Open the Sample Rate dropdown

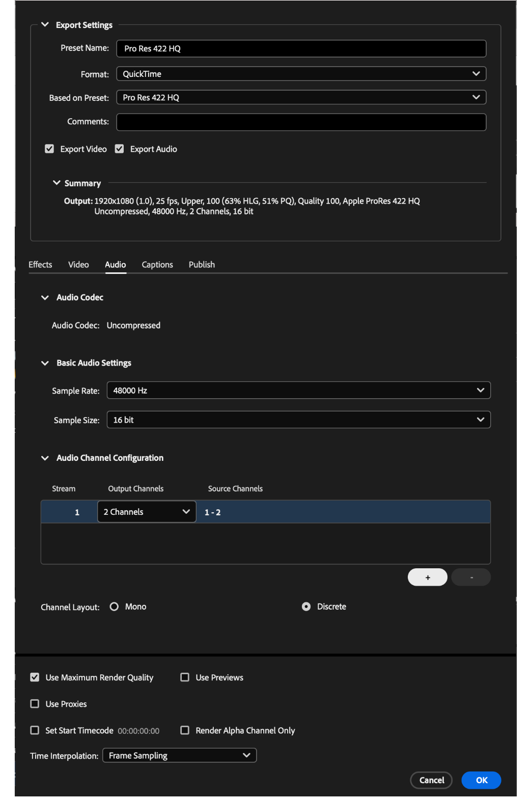[299, 391]
